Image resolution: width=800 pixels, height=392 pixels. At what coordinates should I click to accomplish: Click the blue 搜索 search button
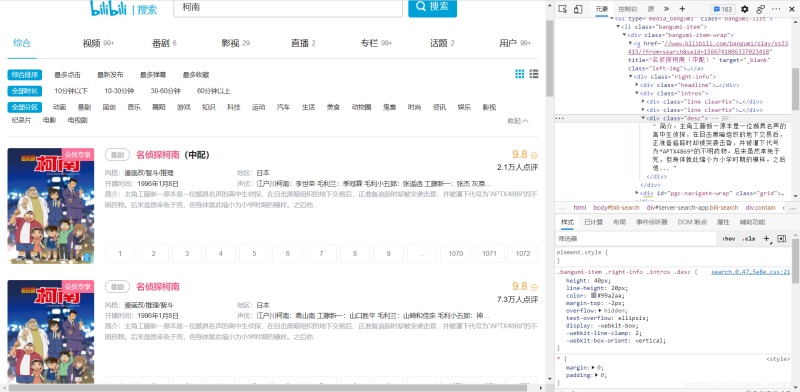[x=432, y=7]
